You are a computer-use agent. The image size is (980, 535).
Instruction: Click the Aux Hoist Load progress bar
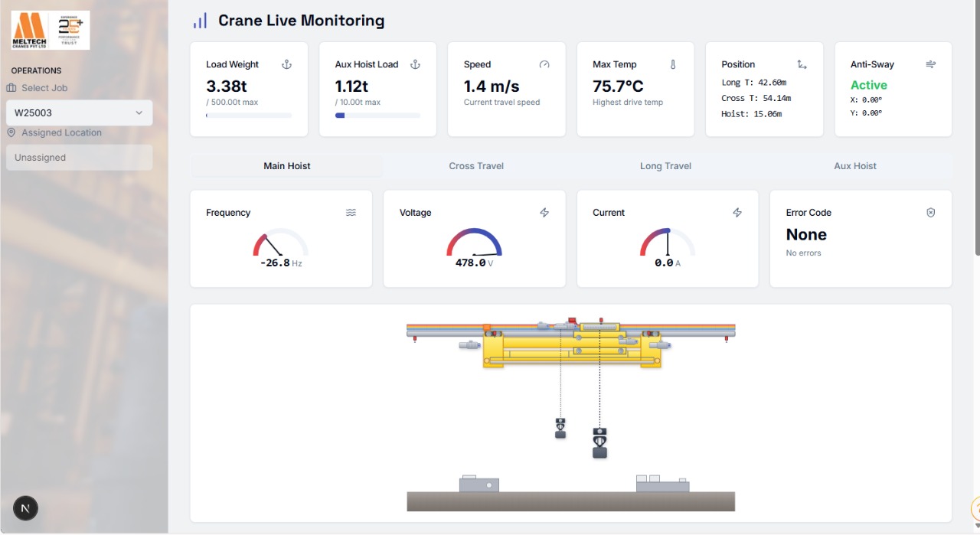377,115
